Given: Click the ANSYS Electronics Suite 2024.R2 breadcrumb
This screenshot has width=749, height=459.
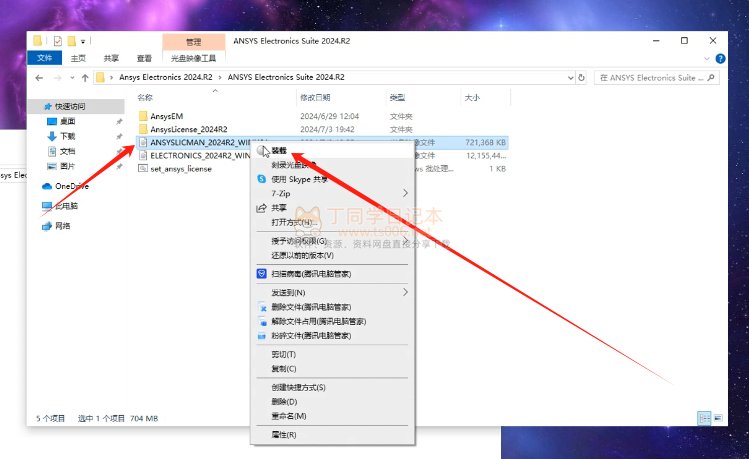Looking at the screenshot, I should click(286, 77).
